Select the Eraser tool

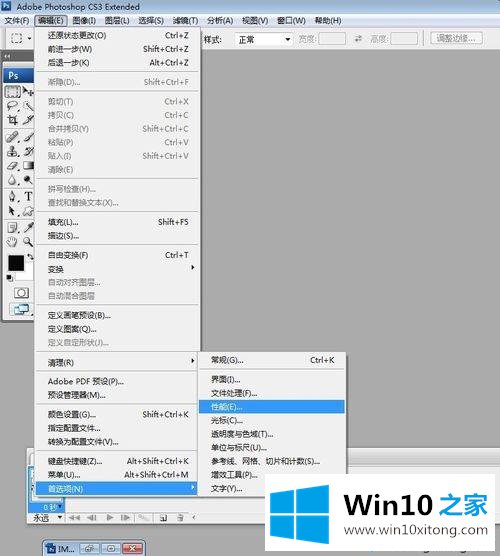(12, 166)
